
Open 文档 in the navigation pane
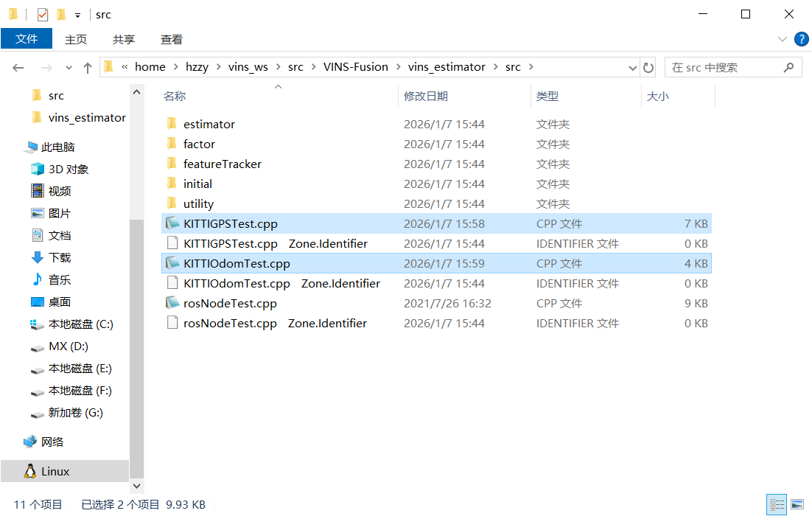pos(60,236)
